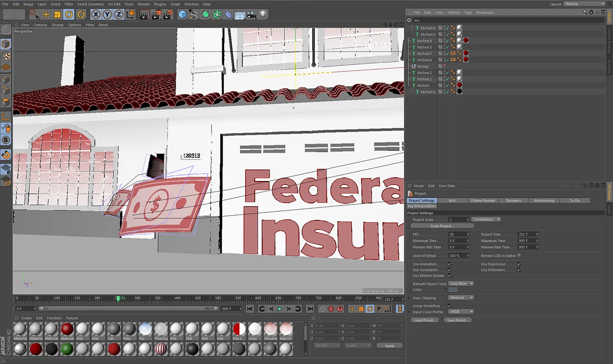Open the Key Interpolation tab

coord(421,206)
